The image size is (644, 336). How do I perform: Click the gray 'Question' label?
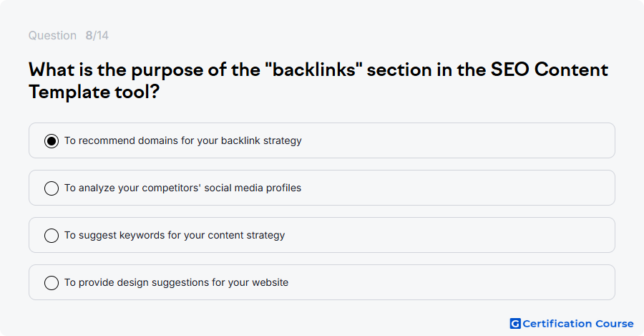point(52,35)
